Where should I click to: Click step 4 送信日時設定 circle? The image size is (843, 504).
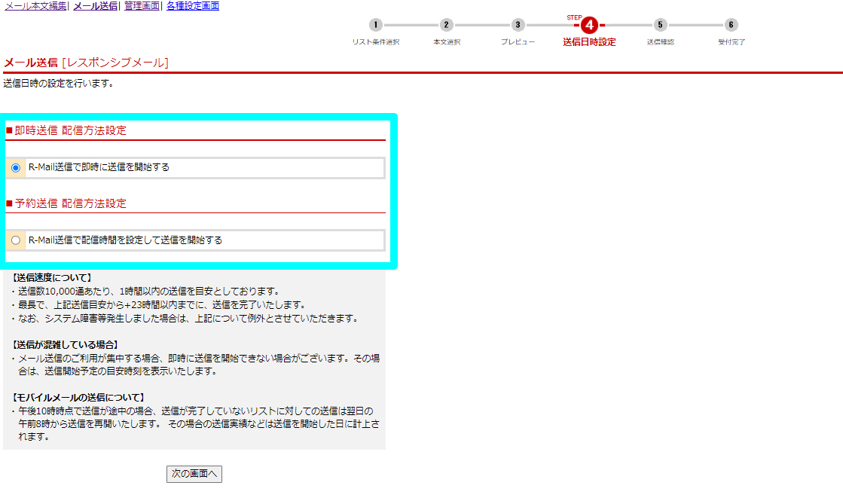pyautogui.click(x=589, y=25)
